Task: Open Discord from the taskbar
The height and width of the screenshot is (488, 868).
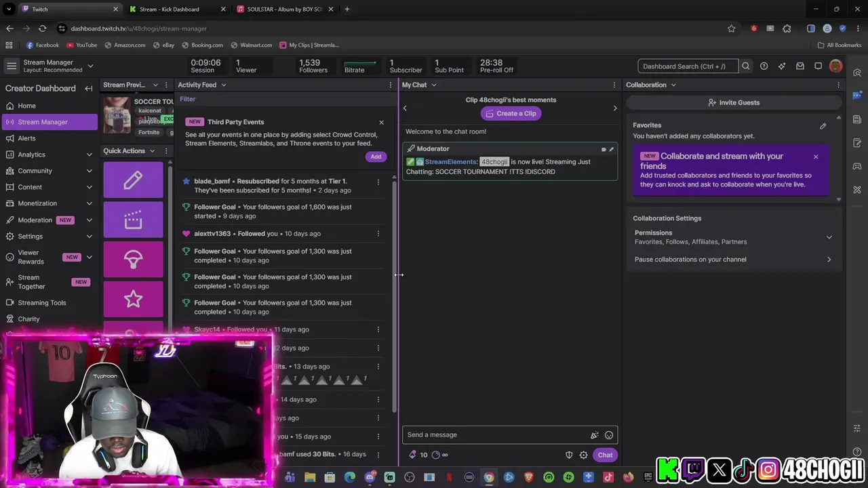Action: (370, 477)
